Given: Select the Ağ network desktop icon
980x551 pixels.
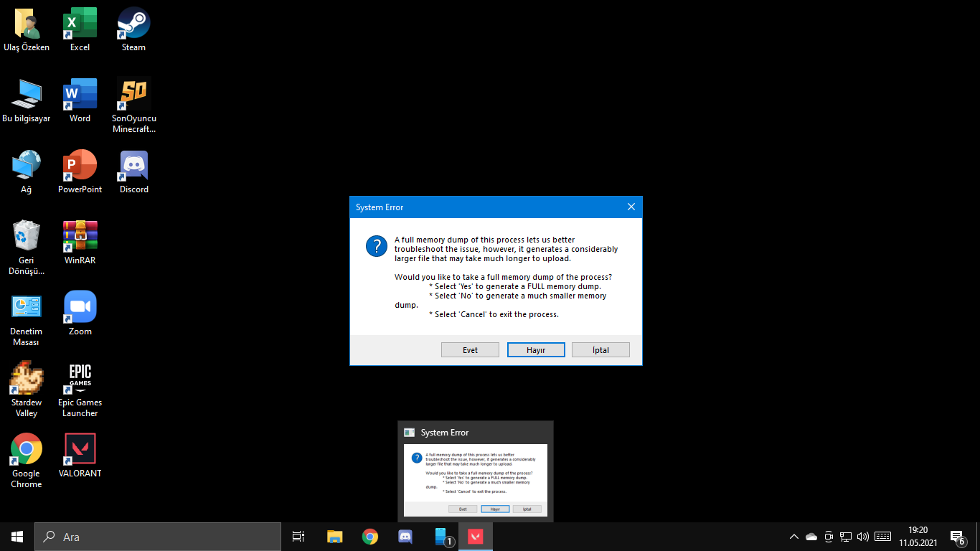Looking at the screenshot, I should pyautogui.click(x=27, y=172).
